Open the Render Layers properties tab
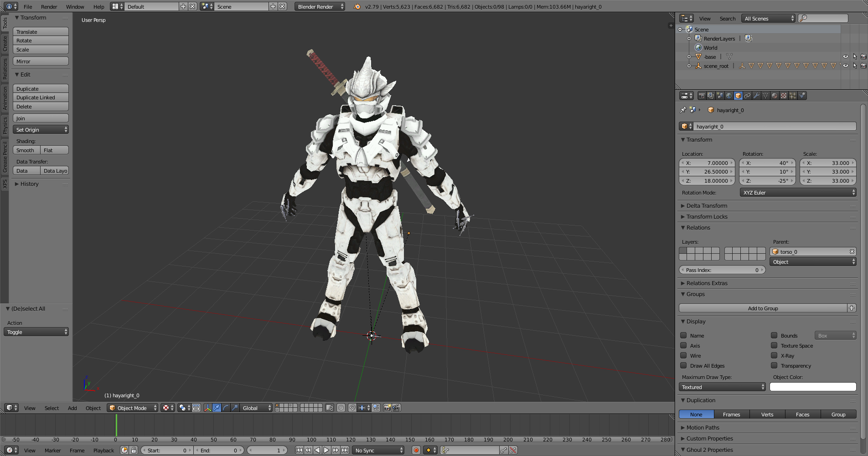 [x=711, y=96]
